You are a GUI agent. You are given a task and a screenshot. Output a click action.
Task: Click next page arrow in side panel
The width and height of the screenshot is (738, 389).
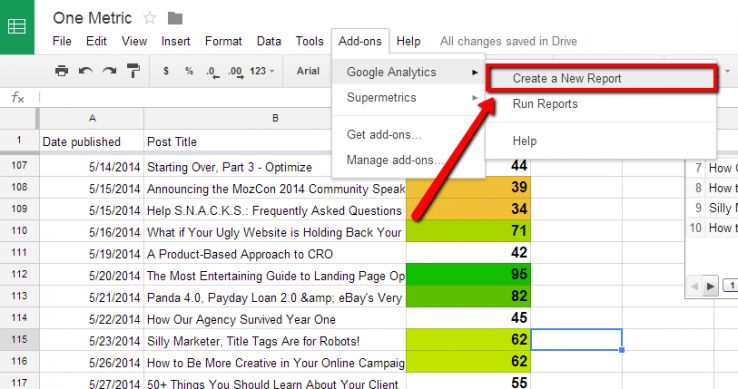pyautogui.click(x=710, y=286)
